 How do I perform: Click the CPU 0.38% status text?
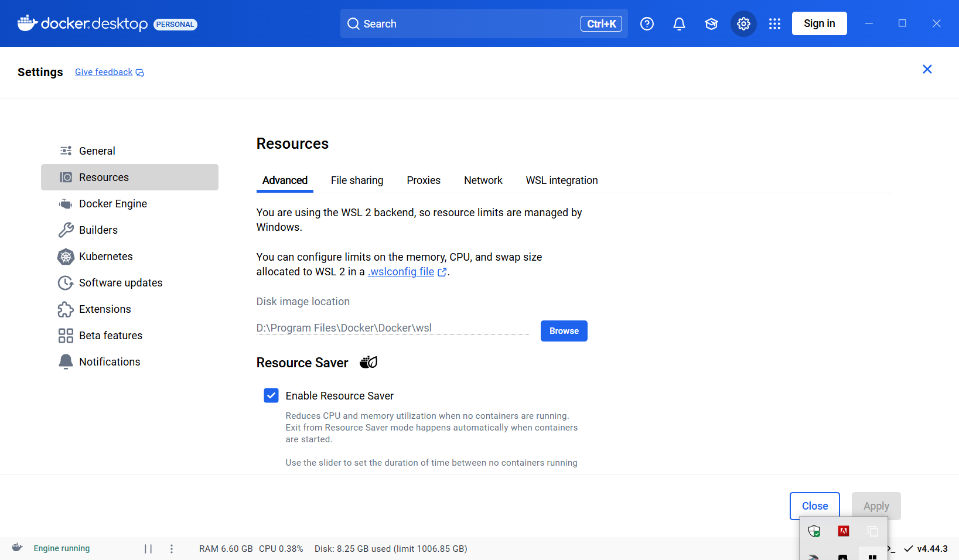(281, 549)
